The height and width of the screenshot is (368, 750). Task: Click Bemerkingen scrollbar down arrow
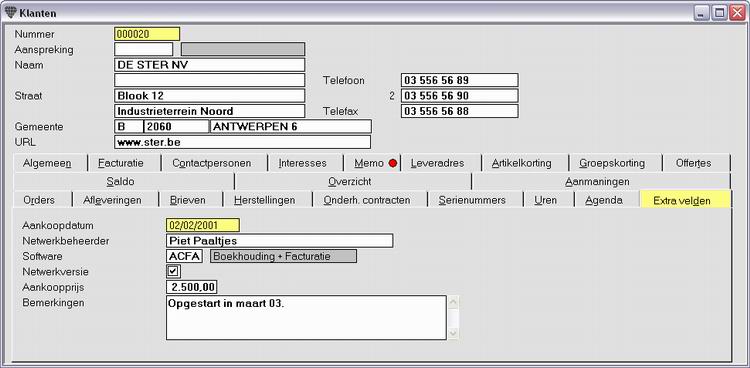coord(453,333)
